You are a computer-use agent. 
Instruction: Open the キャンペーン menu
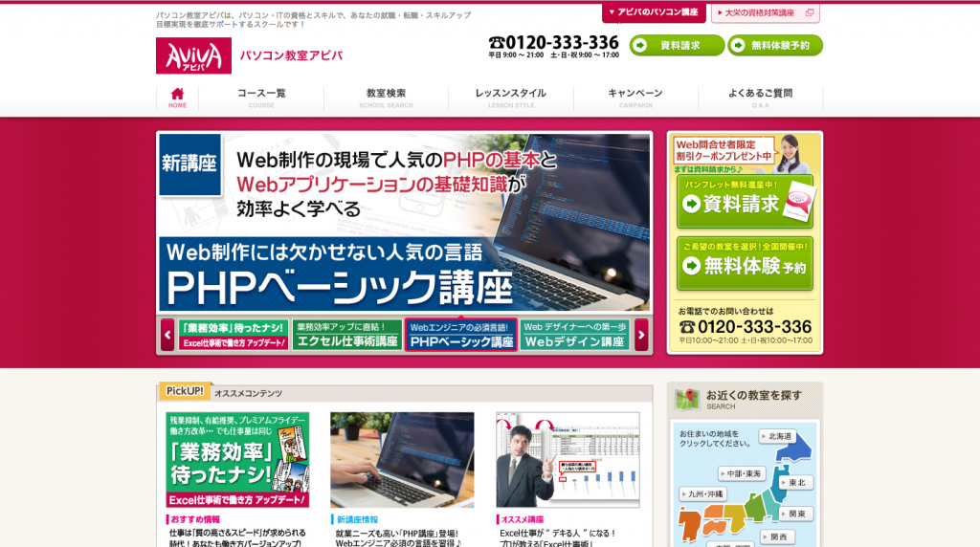[635, 98]
